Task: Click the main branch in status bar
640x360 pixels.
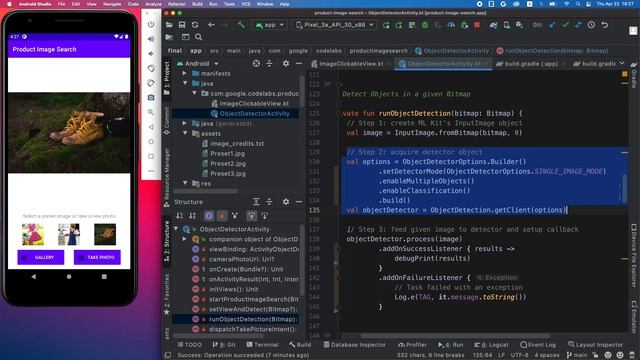Action: click(x=577, y=355)
